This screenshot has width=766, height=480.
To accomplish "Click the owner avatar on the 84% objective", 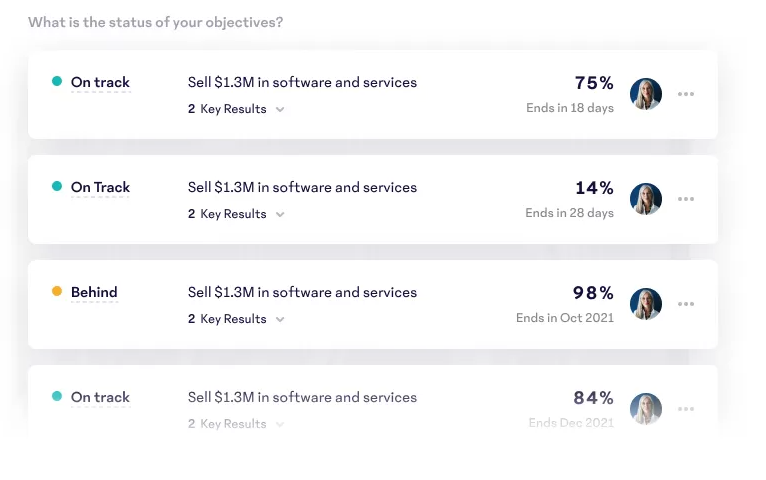I will coord(646,409).
